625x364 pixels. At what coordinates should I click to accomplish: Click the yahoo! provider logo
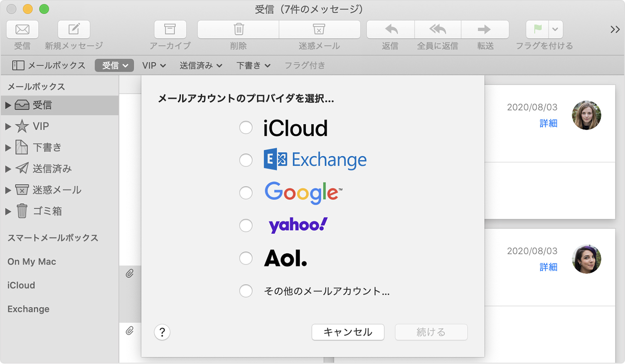pyautogui.click(x=298, y=225)
